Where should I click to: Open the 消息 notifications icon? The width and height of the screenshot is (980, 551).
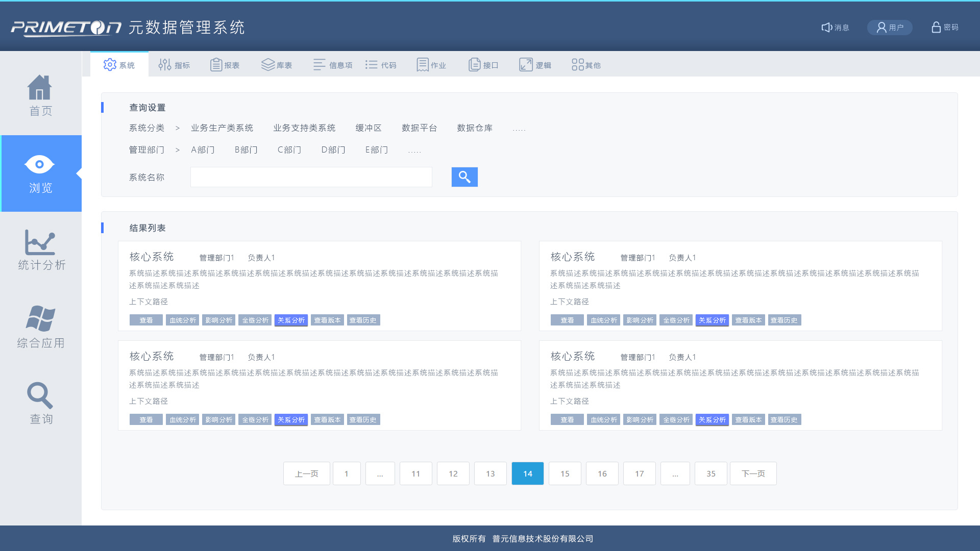tap(835, 27)
